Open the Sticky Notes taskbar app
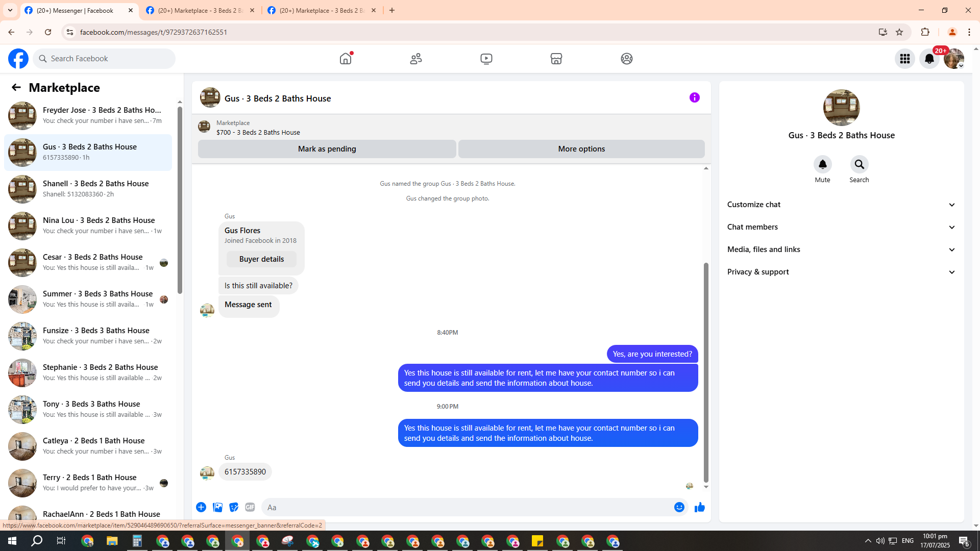This screenshot has height=551, width=980. click(x=537, y=541)
